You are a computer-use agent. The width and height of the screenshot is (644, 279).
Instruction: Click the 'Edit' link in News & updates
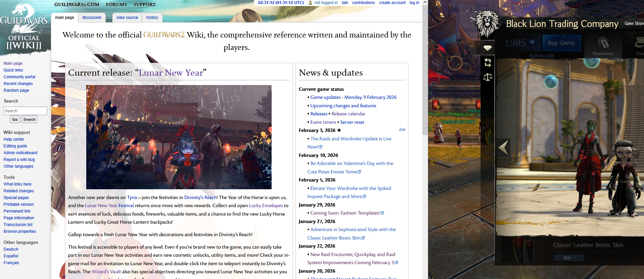tap(402, 130)
